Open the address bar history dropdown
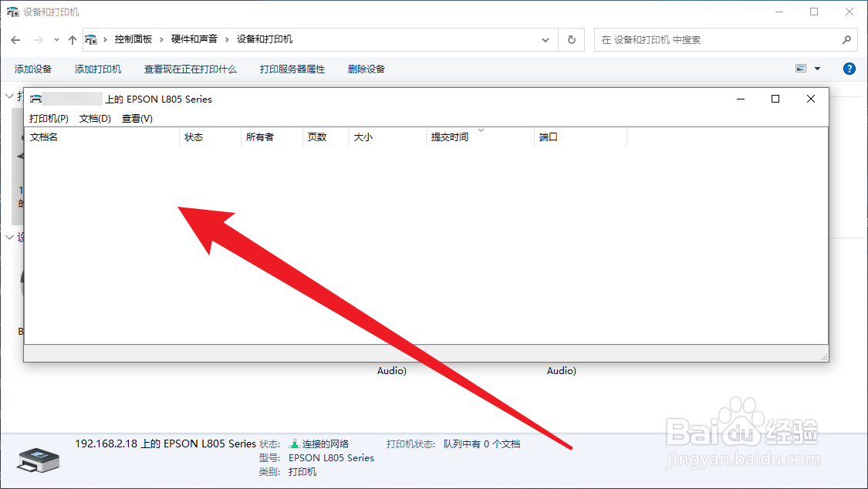Viewport: 868px width, 489px height. 545,40
